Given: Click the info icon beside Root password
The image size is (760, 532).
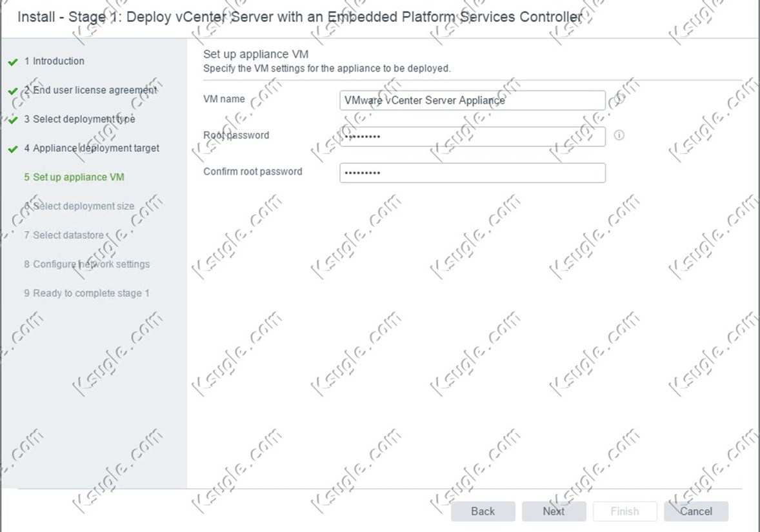Looking at the screenshot, I should point(619,135).
